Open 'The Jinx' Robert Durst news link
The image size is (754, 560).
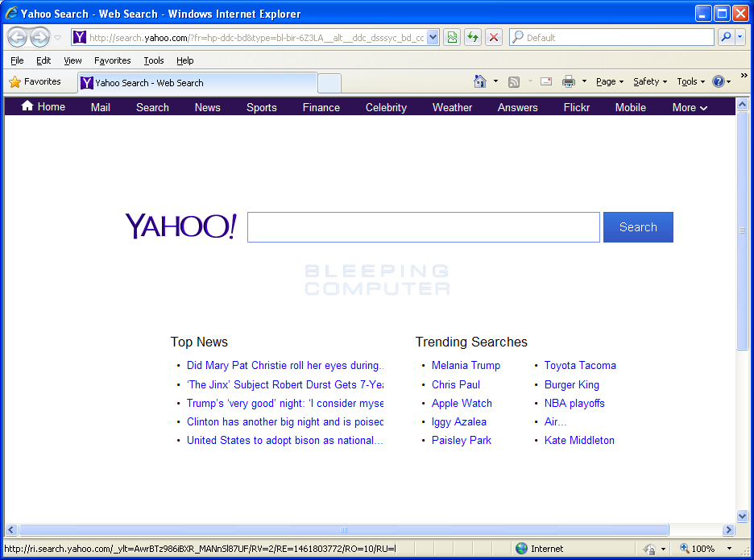coord(285,384)
